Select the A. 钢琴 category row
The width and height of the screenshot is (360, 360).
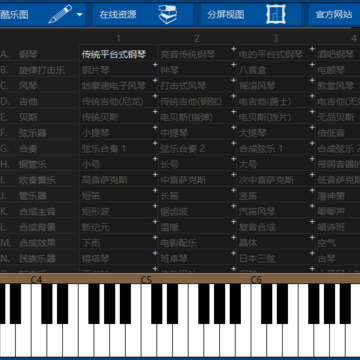tap(38, 54)
